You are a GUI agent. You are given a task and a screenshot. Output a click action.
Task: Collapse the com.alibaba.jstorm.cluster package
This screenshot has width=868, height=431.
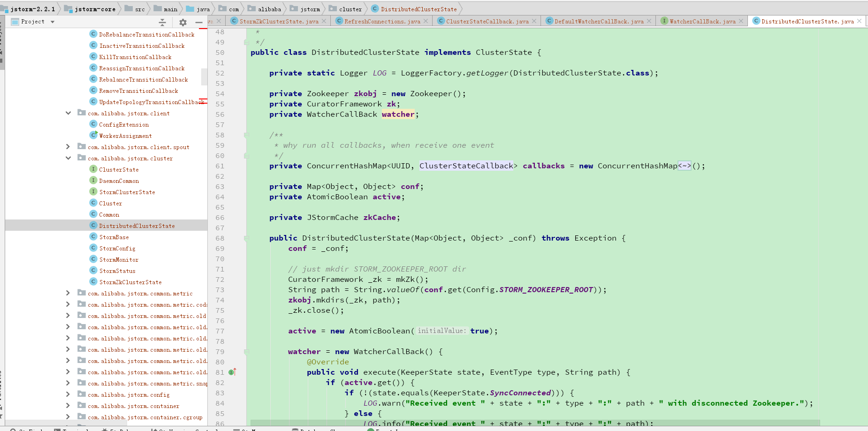coord(68,158)
